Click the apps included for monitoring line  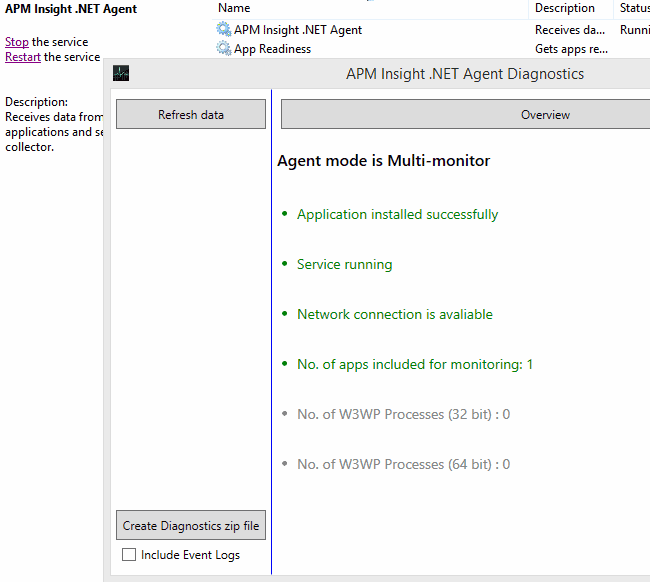(415, 365)
